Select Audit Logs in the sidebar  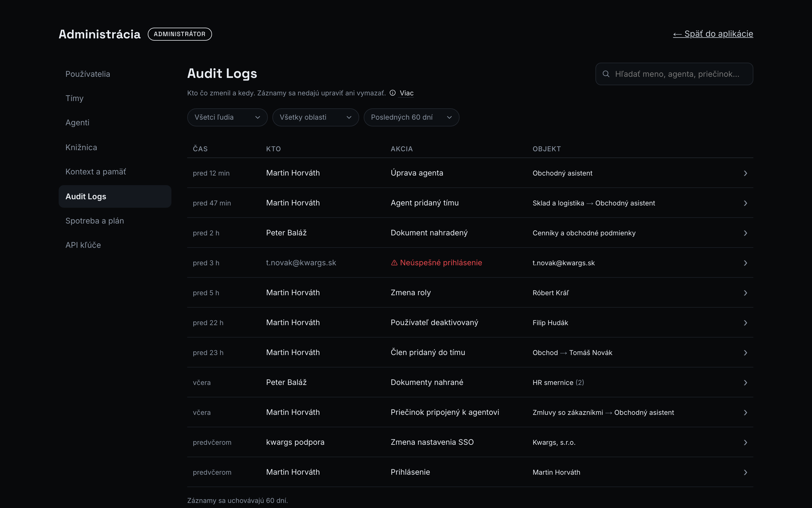115,196
